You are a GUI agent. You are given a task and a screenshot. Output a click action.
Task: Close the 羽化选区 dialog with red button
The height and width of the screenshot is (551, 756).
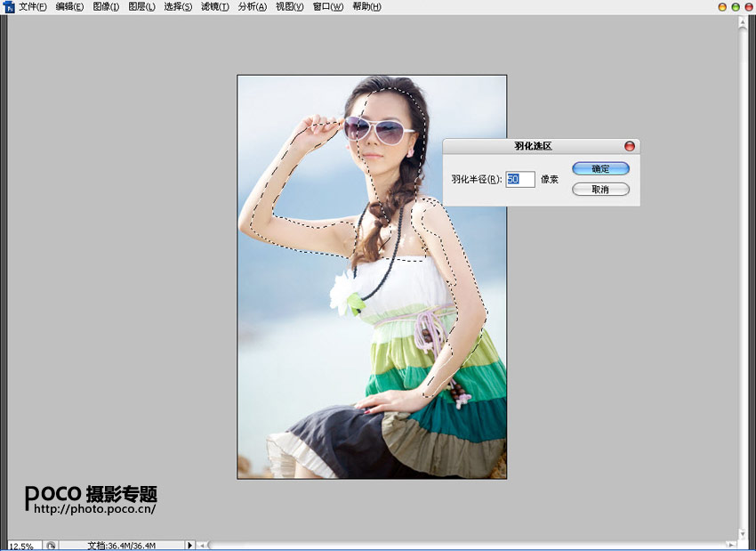pos(630,146)
